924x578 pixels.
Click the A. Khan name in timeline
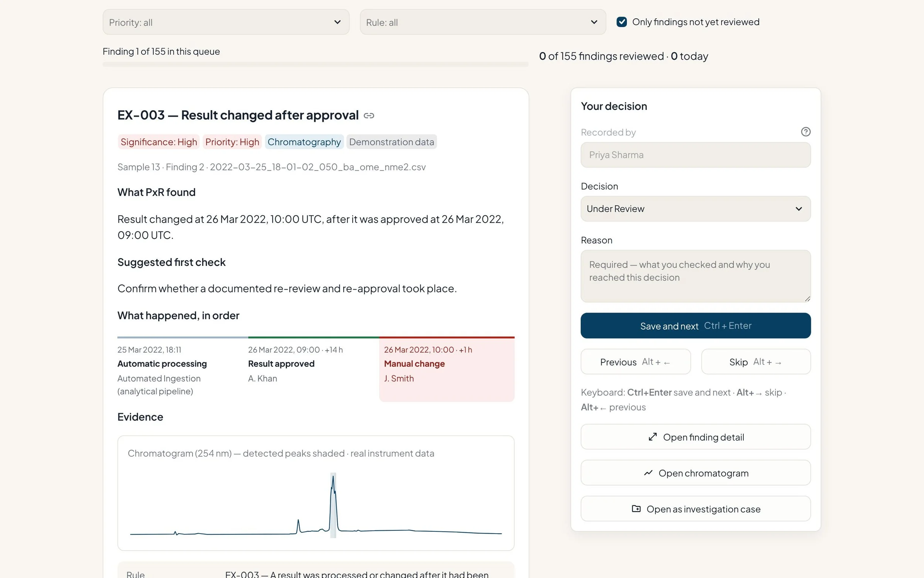click(262, 378)
